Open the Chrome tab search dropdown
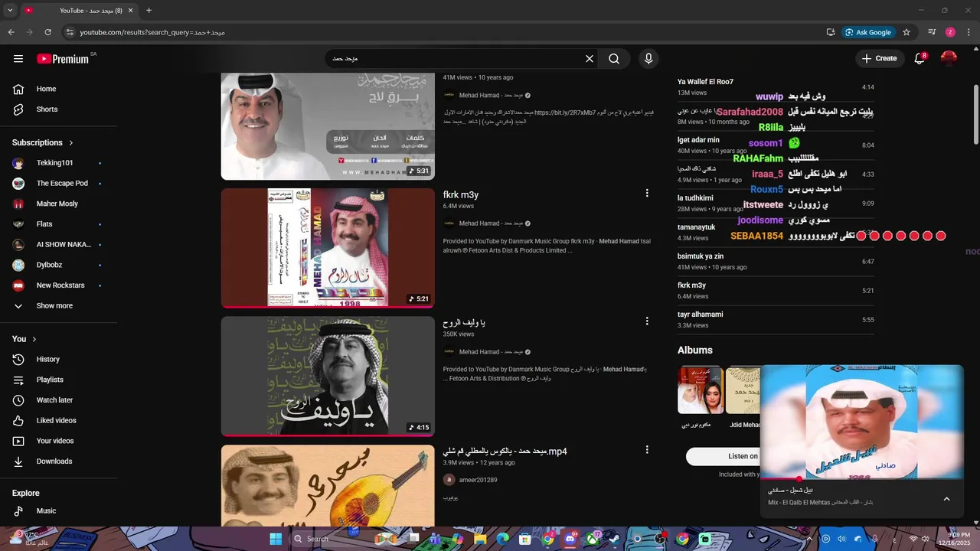980x551 pixels. [10, 11]
